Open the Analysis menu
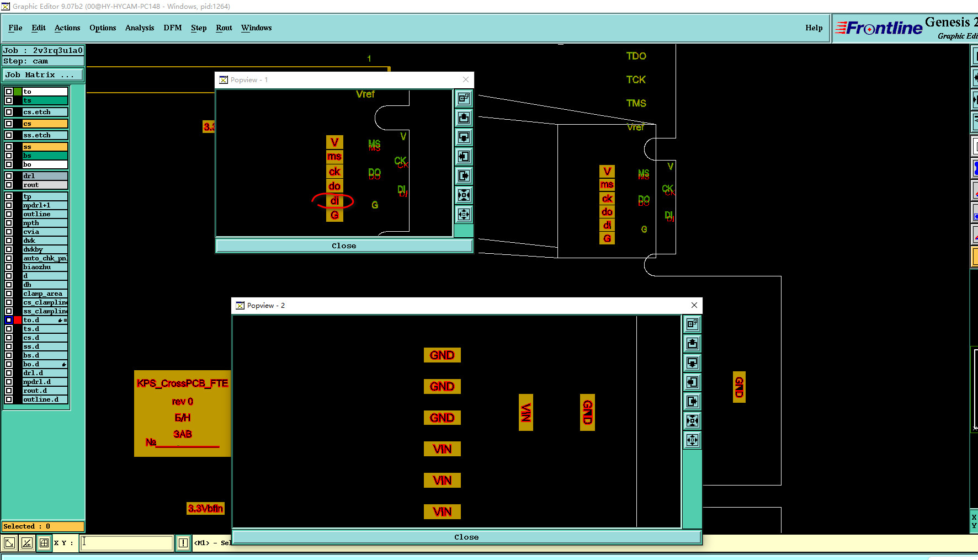The height and width of the screenshot is (560, 978). 140,28
